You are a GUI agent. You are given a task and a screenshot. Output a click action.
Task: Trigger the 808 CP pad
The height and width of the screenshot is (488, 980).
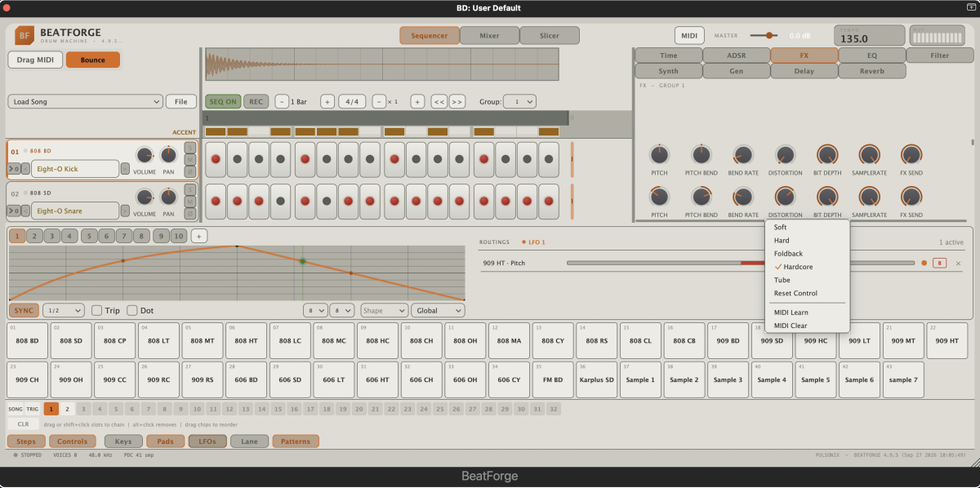pos(114,340)
